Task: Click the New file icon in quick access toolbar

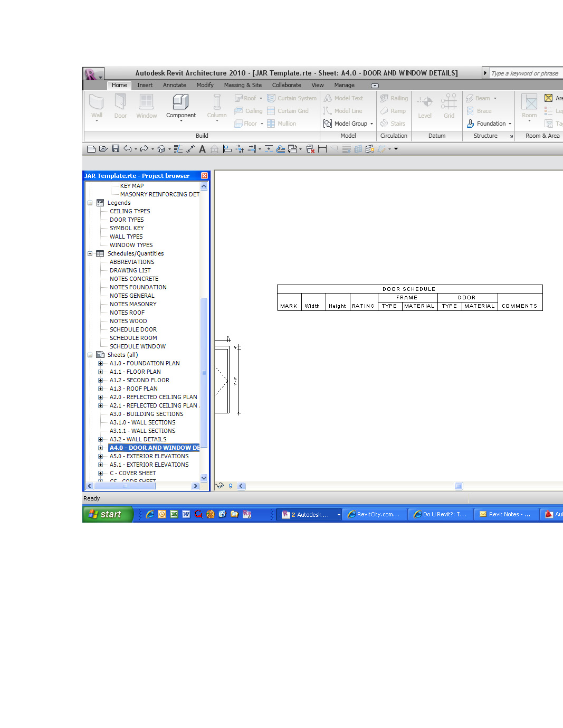Action: pyautogui.click(x=91, y=149)
